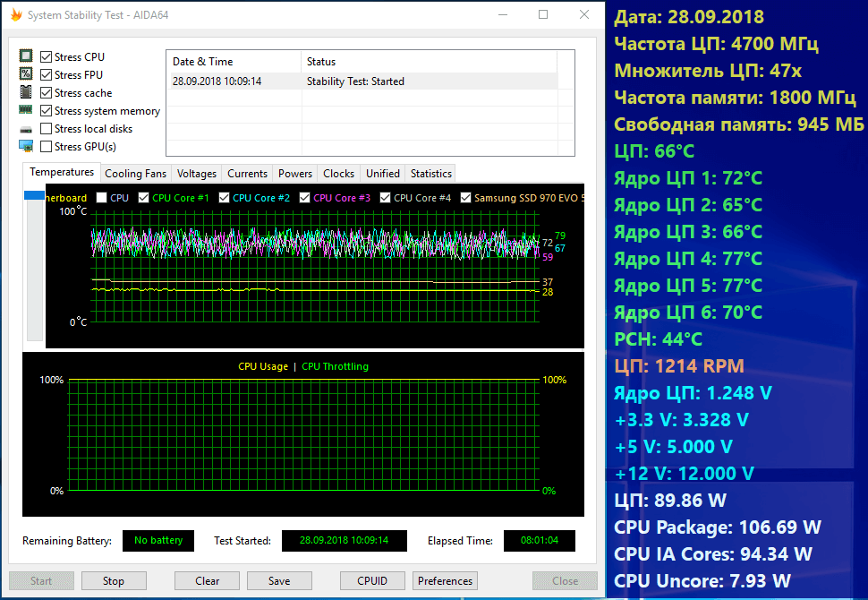The width and height of the screenshot is (868, 600).
Task: Click the RAM module icon beside Stress system memory
Action: tap(26, 111)
